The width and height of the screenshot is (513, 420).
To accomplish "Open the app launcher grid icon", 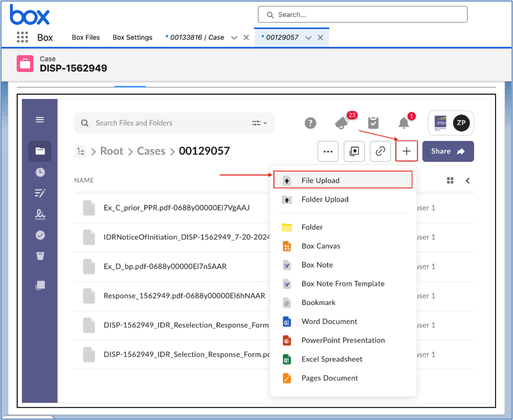I will (x=22, y=37).
